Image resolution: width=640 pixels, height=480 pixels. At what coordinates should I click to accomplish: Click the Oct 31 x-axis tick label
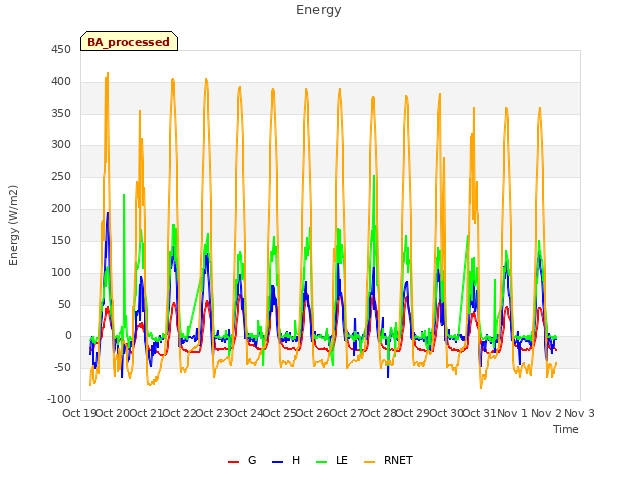tap(479, 413)
